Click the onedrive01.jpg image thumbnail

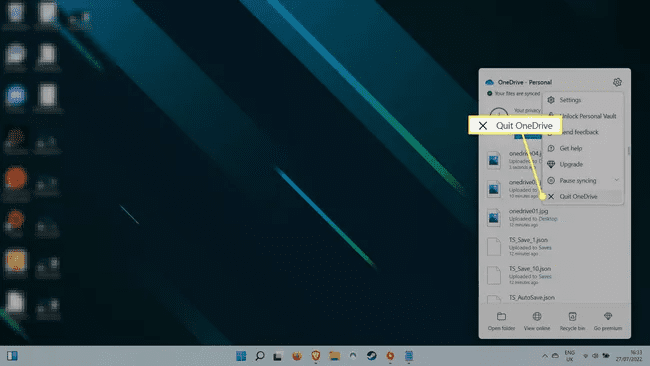click(494, 218)
